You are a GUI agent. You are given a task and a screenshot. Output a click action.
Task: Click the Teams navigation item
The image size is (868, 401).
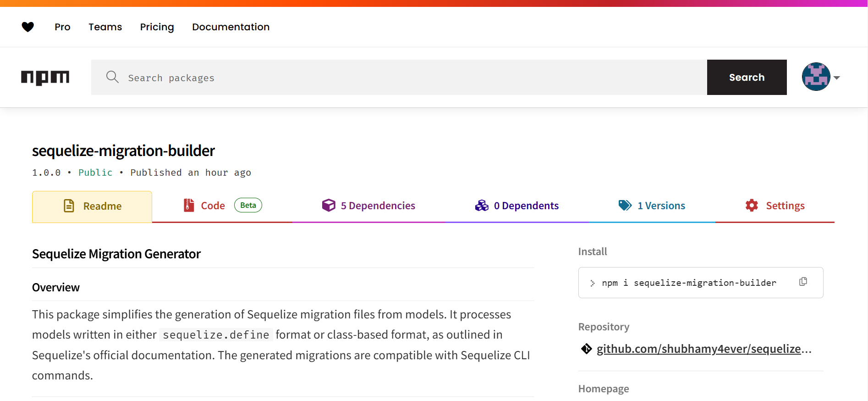105,27
